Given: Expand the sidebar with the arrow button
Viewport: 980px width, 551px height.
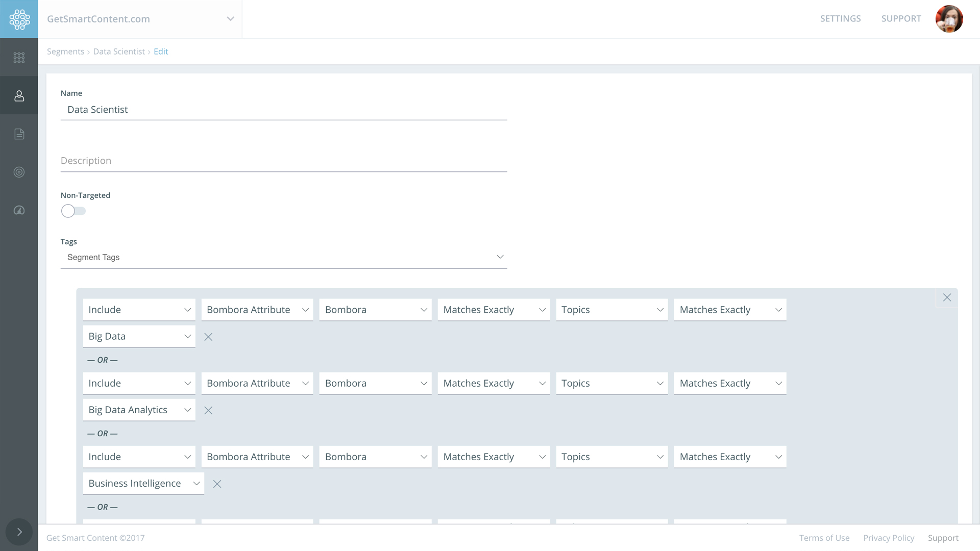Looking at the screenshot, I should point(19,532).
